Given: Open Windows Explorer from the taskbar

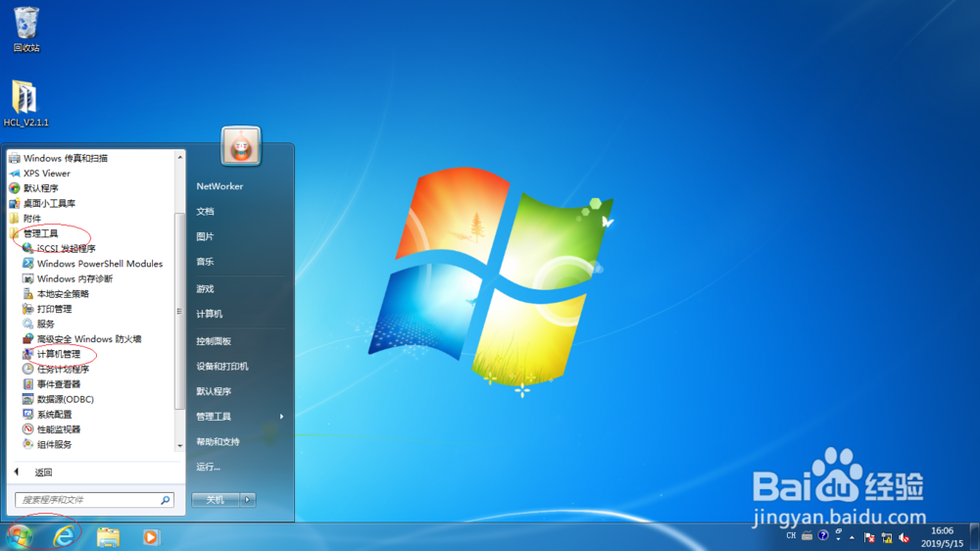Looking at the screenshot, I should coord(108,537).
